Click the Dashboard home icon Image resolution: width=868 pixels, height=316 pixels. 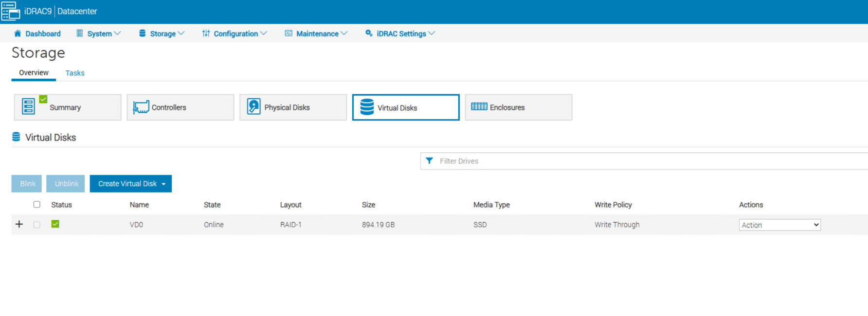pos(18,34)
